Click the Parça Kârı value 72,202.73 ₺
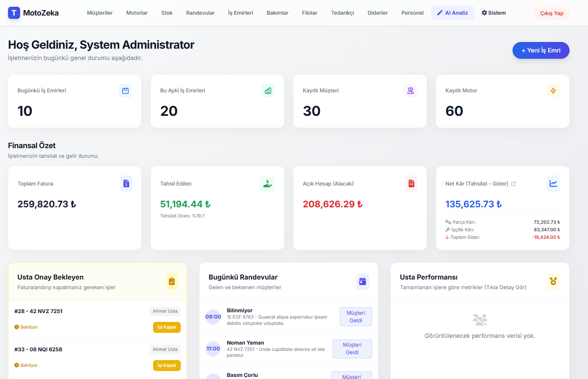This screenshot has height=379, width=588. (x=547, y=222)
